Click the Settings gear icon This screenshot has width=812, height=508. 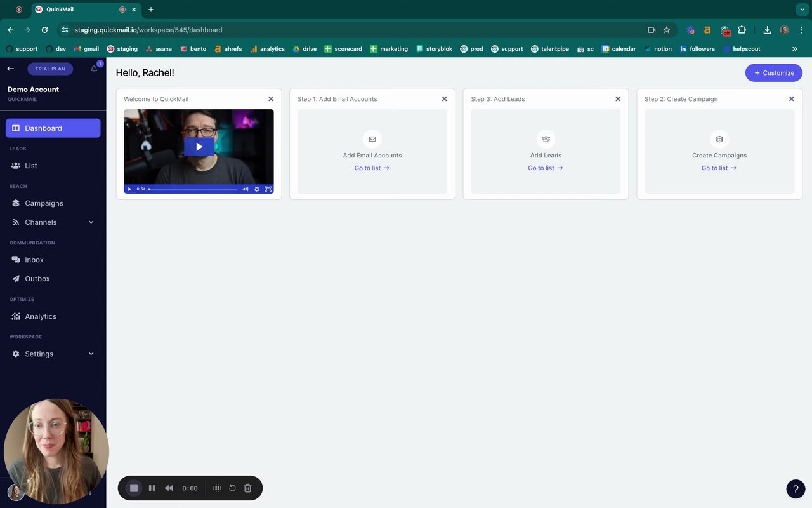(16, 354)
